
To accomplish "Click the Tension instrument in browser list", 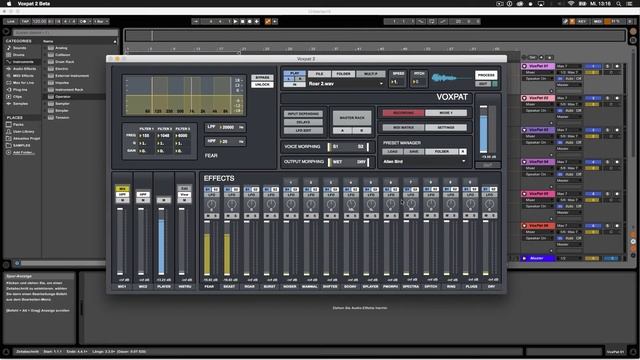I will coord(62,118).
